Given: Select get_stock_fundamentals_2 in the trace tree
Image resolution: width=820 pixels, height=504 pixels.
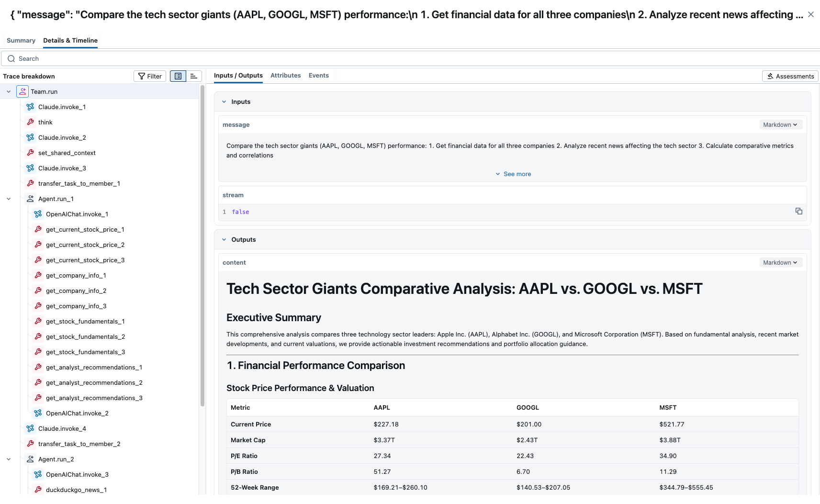Looking at the screenshot, I should coord(85,336).
